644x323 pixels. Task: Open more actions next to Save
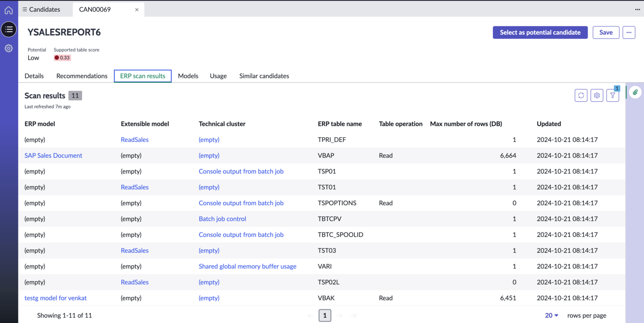(629, 32)
